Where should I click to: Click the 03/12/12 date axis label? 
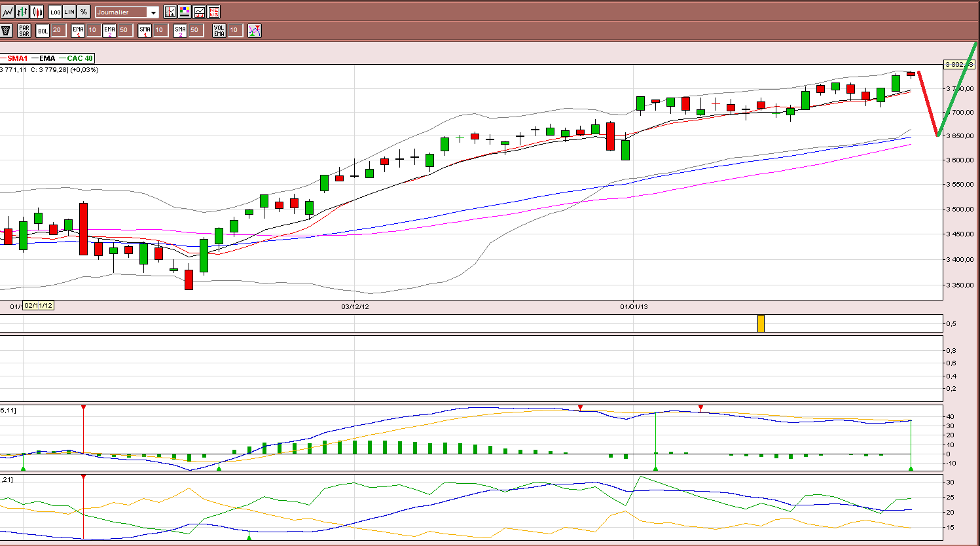tap(355, 306)
